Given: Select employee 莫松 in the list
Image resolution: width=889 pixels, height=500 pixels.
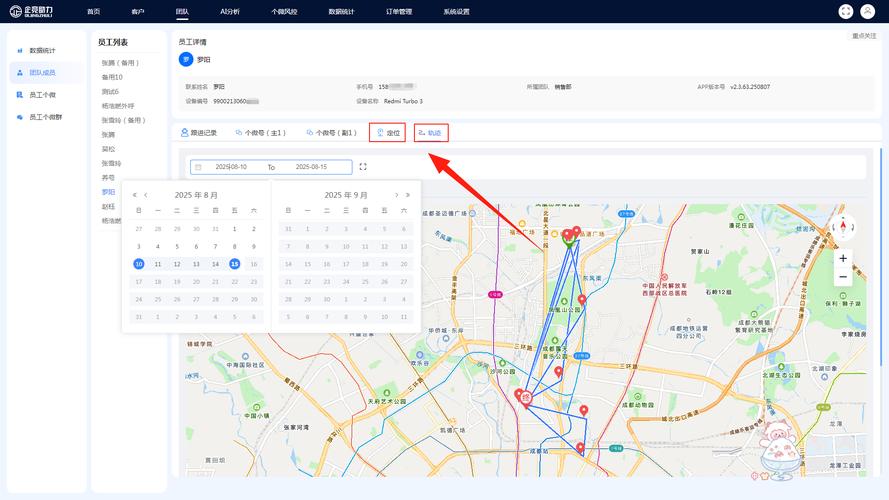Looking at the screenshot, I should [x=108, y=149].
